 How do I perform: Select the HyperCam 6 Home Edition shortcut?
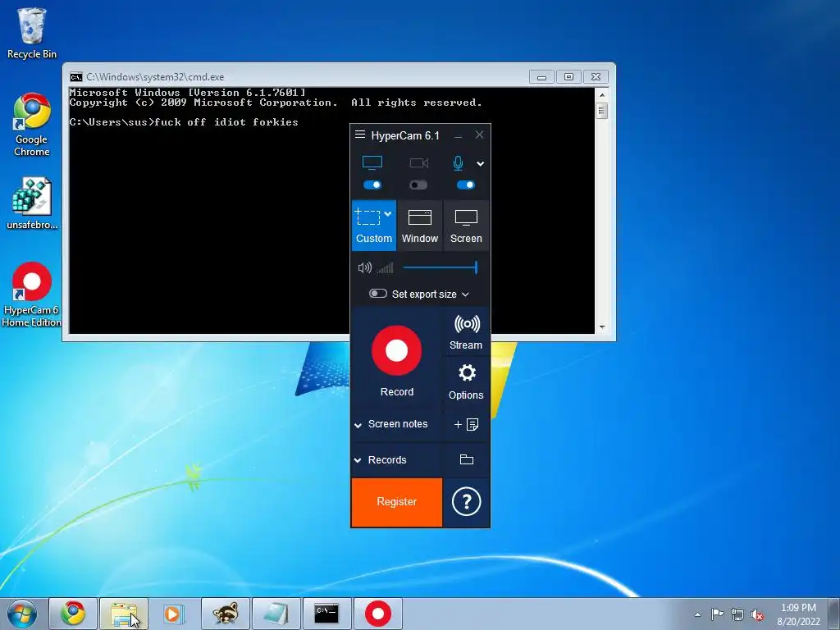click(32, 294)
